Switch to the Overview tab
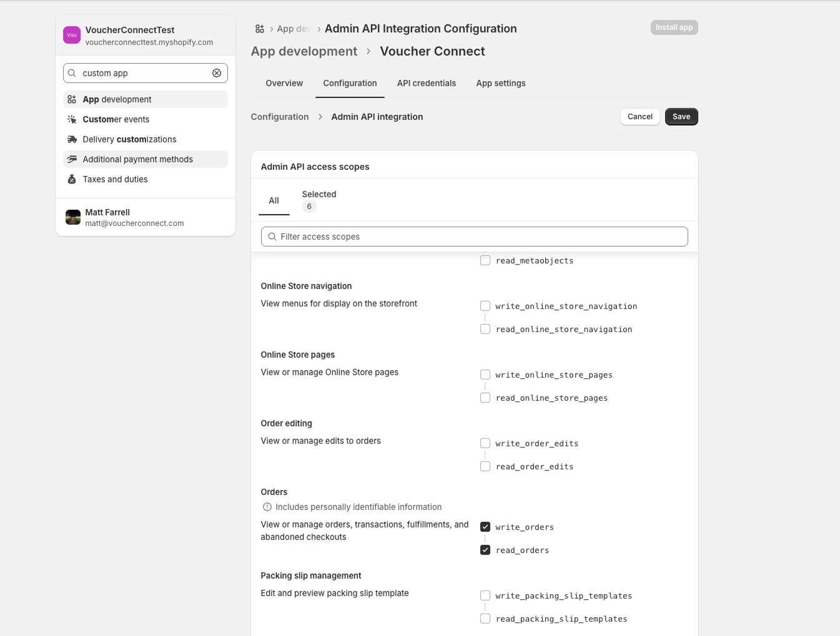The height and width of the screenshot is (636, 840). pos(284,83)
